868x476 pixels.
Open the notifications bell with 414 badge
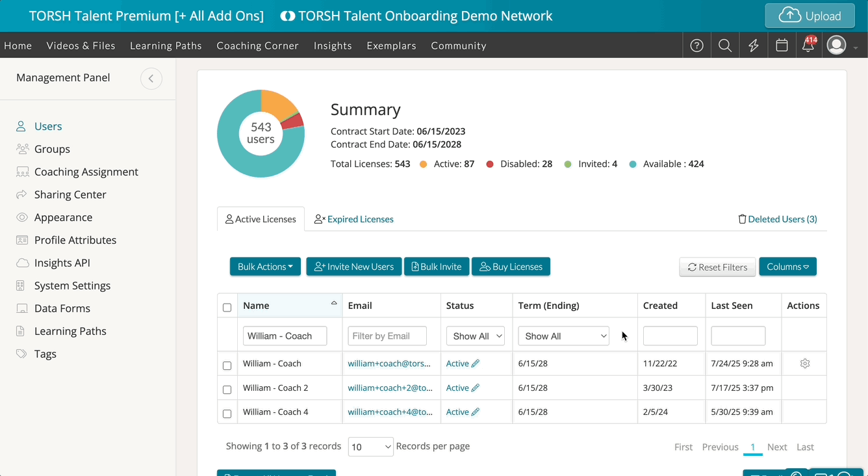pyautogui.click(x=809, y=46)
